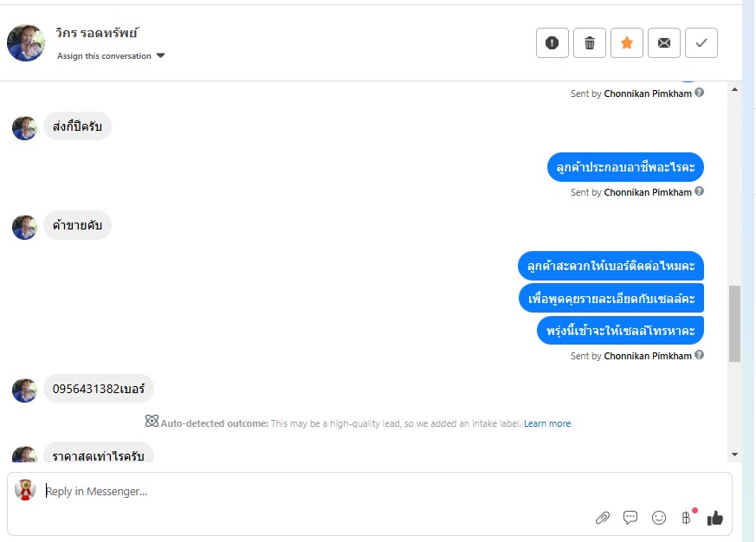756x542 pixels.
Task: Mark conversation done with the checkmark
Action: pos(701,42)
